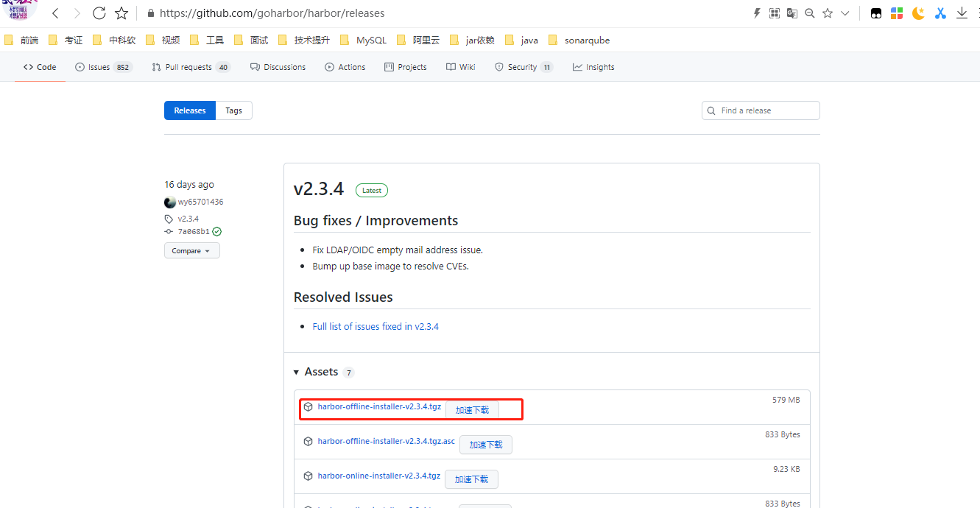Click 加速下载 for the offline tgz.asc file
This screenshot has width=980, height=508.
(x=486, y=445)
